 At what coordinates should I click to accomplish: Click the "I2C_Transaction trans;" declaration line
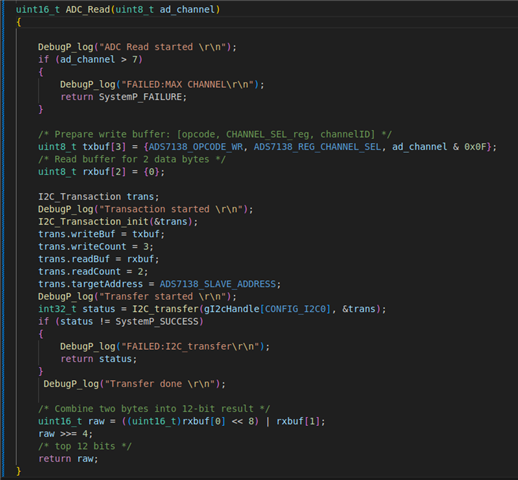point(99,197)
